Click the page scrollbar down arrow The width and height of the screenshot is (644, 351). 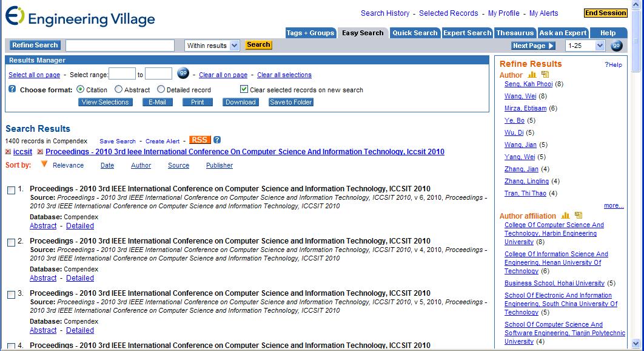click(x=636, y=344)
